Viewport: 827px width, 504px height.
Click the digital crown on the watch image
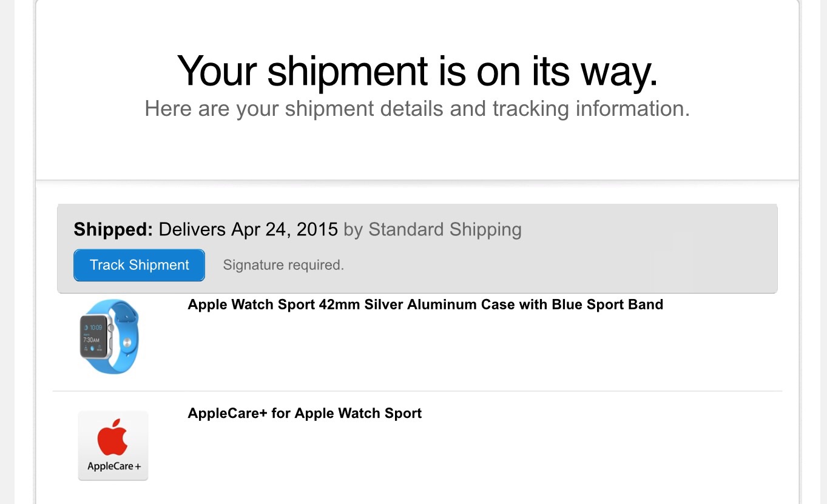coord(110,328)
